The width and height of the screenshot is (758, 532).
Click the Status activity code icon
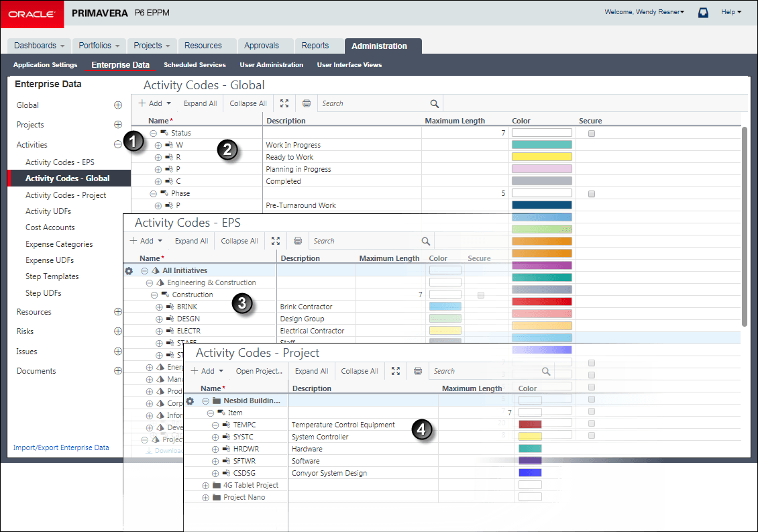point(164,133)
